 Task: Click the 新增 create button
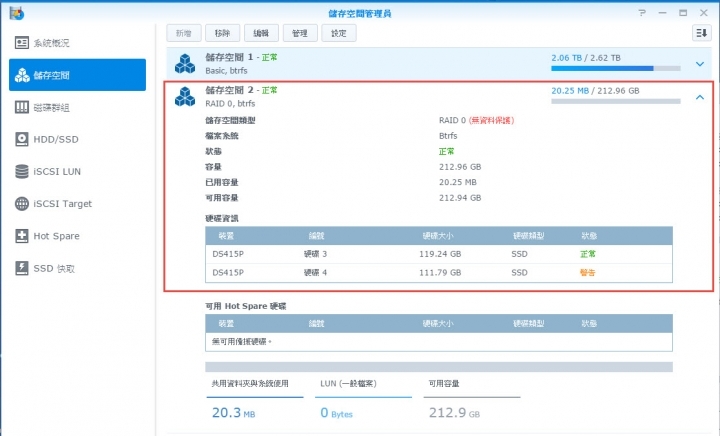184,33
